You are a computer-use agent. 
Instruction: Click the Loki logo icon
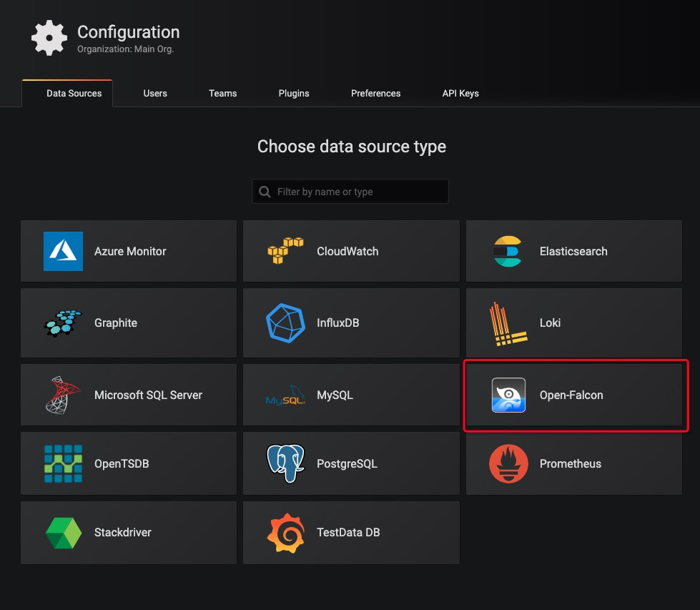pos(508,324)
